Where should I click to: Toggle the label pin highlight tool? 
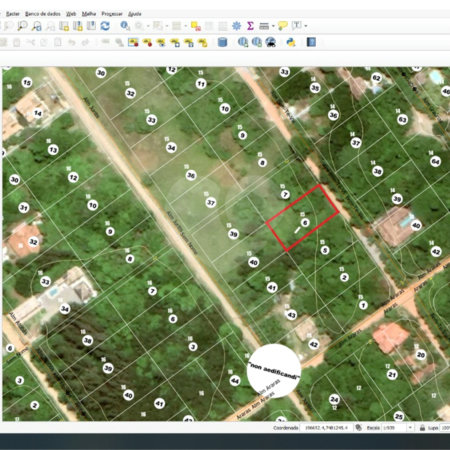[133, 42]
